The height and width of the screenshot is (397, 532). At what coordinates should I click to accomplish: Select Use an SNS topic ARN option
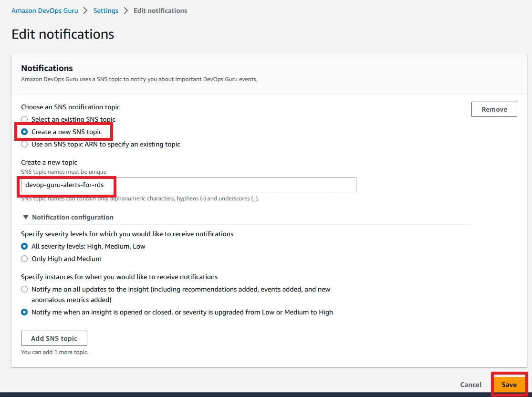24,144
